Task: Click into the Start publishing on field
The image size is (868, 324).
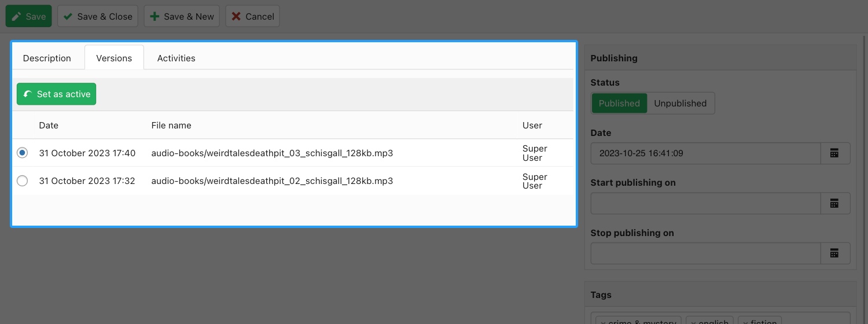Action: [x=705, y=204]
